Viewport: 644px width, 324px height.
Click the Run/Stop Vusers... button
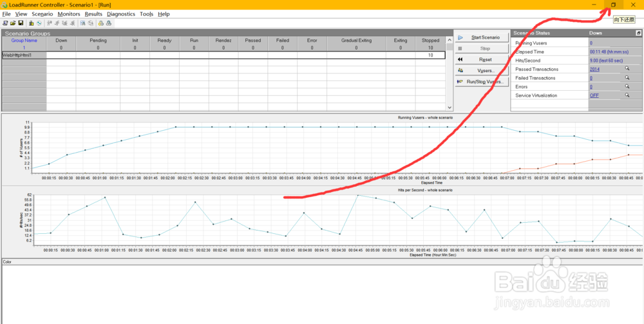481,82
